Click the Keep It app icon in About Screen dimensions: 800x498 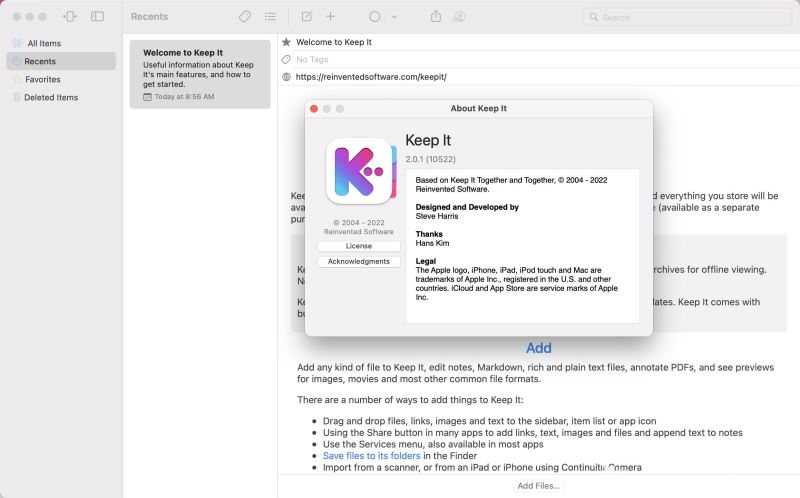tap(361, 171)
